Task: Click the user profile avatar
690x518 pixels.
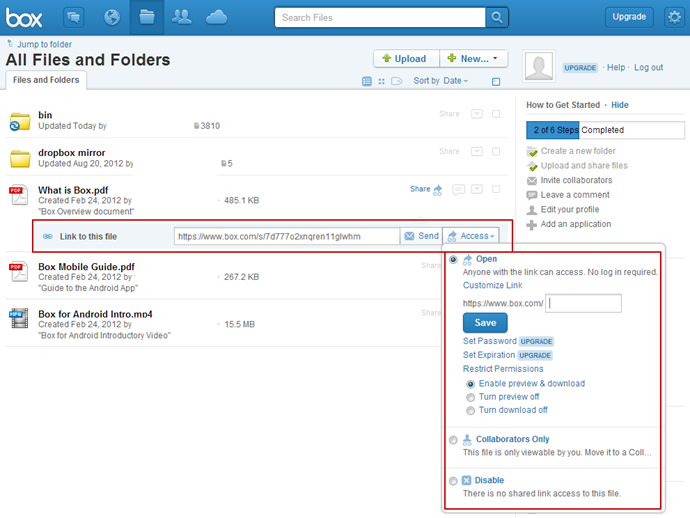Action: 539,66
